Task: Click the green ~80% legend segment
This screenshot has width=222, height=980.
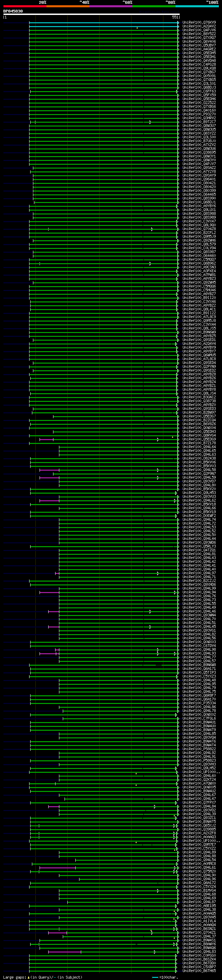Action: click(154, 6)
